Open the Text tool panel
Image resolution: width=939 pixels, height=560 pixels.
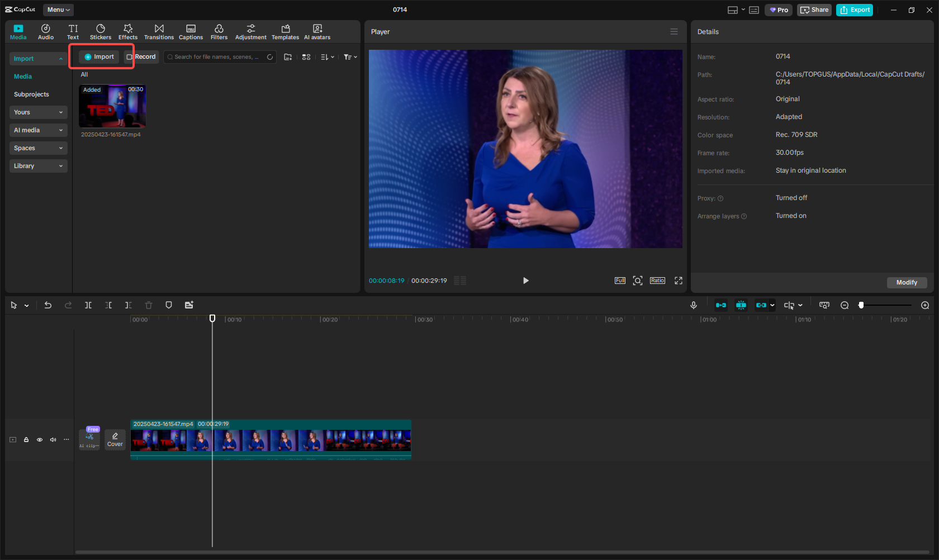(x=73, y=31)
